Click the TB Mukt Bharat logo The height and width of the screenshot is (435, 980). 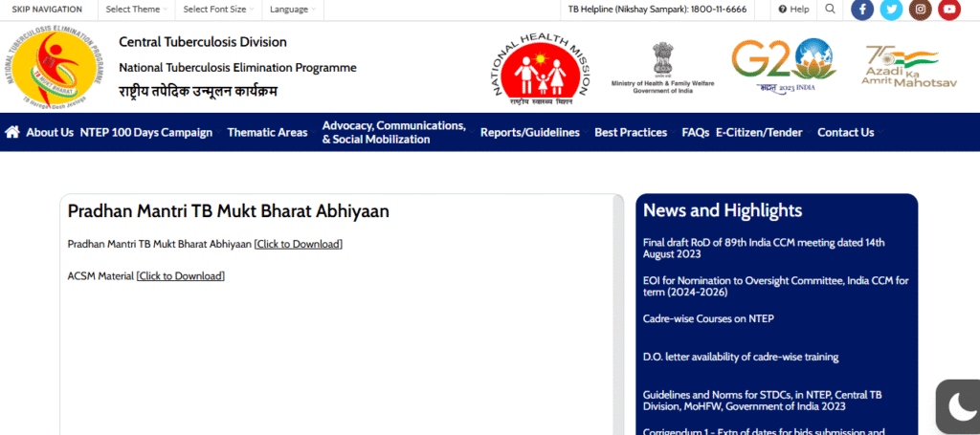tap(55, 67)
